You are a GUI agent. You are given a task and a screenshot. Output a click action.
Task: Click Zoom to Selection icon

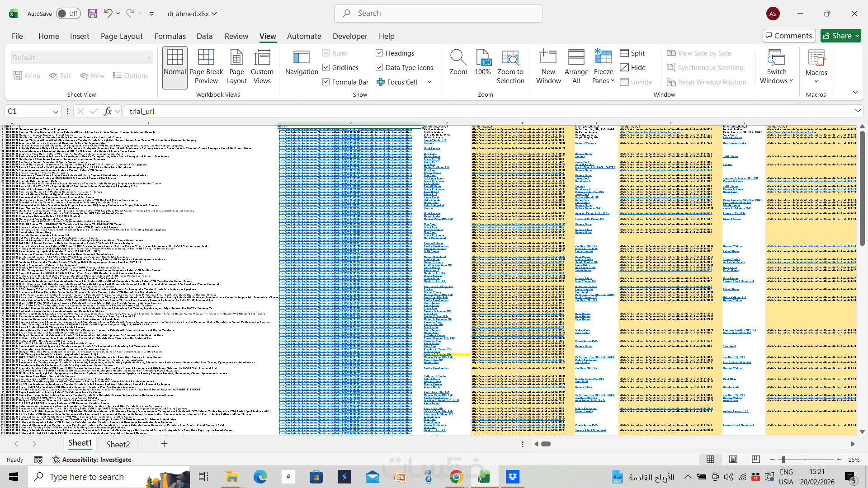tap(510, 58)
